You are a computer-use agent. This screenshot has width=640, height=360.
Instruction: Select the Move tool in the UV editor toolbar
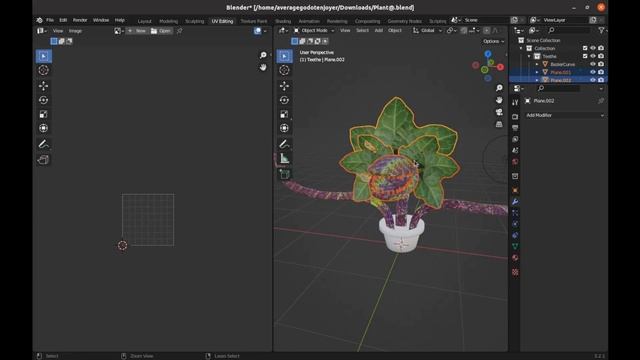coord(43,86)
